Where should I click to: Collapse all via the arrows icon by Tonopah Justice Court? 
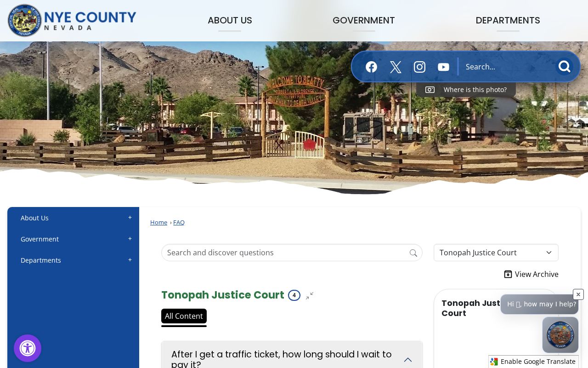(x=310, y=295)
